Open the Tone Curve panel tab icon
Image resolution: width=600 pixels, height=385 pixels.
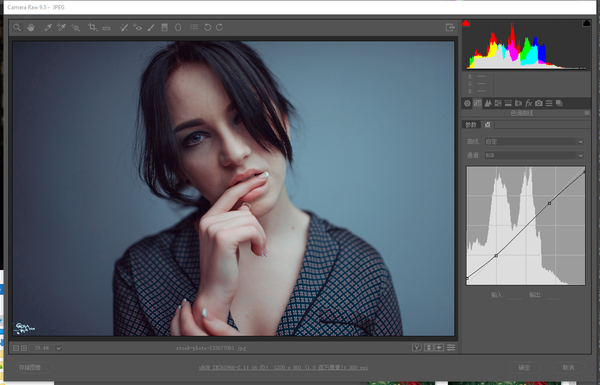tap(477, 103)
